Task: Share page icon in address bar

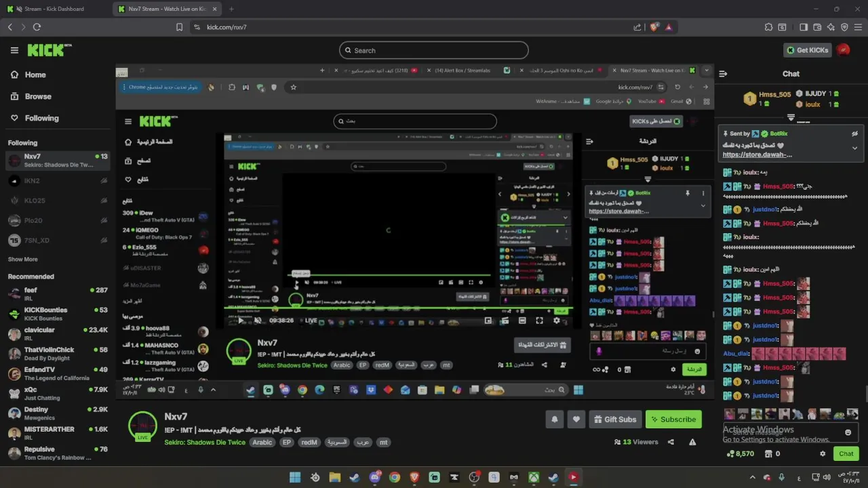Action: point(637,27)
